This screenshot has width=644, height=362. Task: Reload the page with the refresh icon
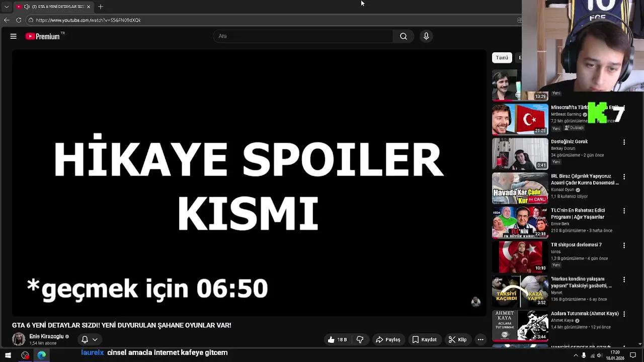19,20
